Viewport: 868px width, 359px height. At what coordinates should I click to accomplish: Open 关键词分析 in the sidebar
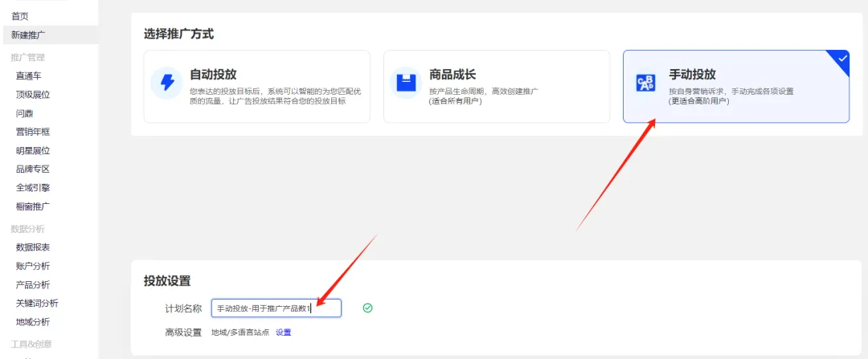(37, 303)
